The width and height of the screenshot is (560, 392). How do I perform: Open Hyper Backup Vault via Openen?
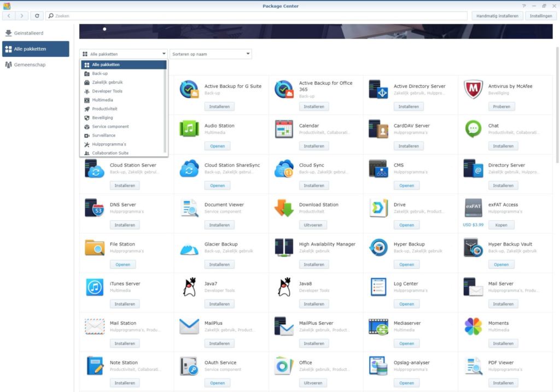tap(501, 265)
